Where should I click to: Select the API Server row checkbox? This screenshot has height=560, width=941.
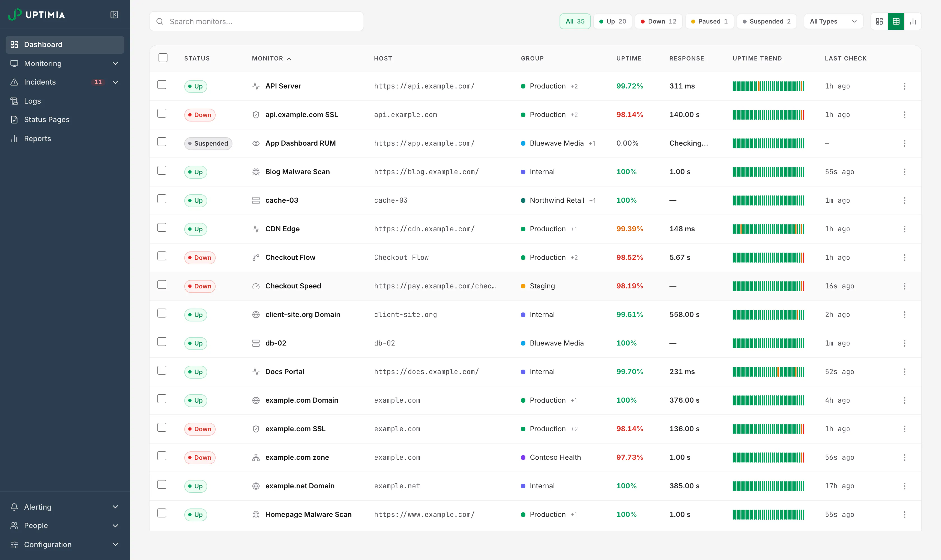pos(162,85)
